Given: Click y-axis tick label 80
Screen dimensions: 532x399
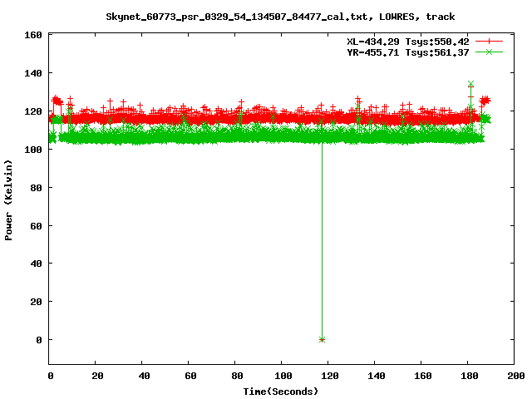Looking at the screenshot, I should 36,188.
